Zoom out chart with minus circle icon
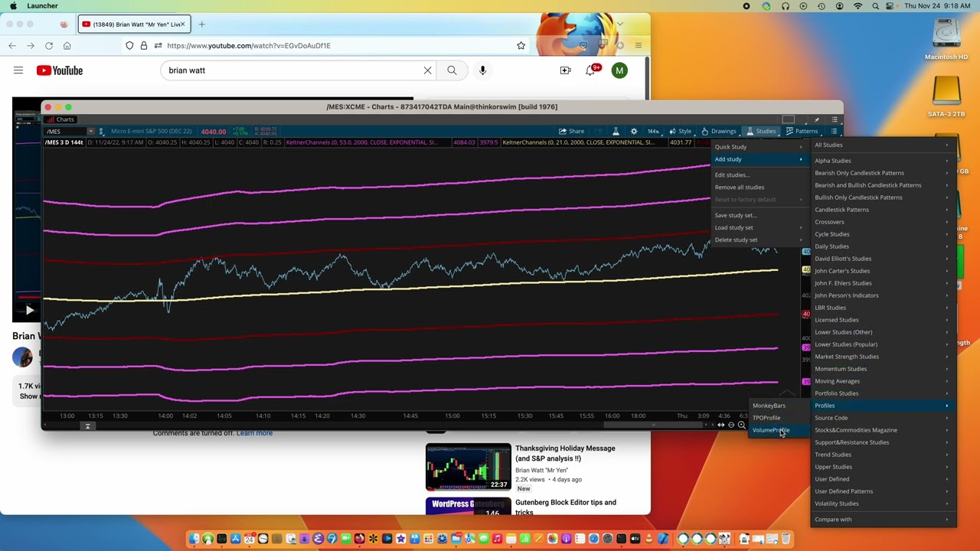This screenshot has width=980, height=551. click(x=731, y=425)
